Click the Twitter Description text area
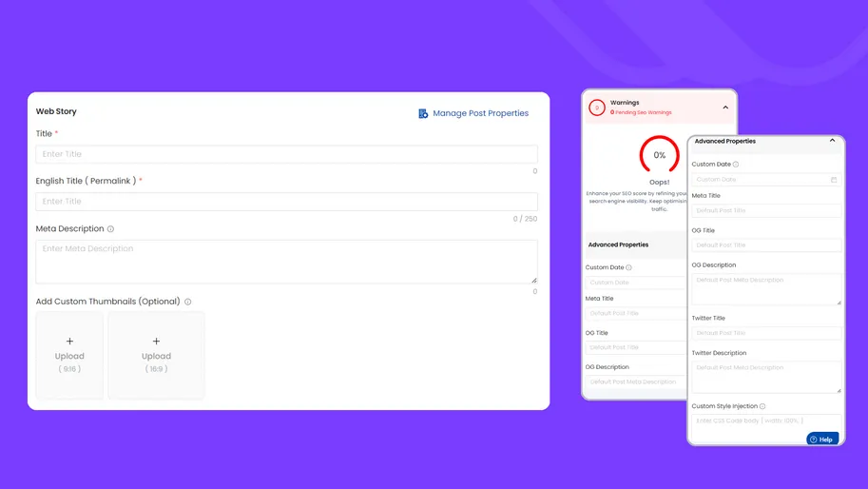Image resolution: width=868 pixels, height=489 pixels. [x=766, y=376]
